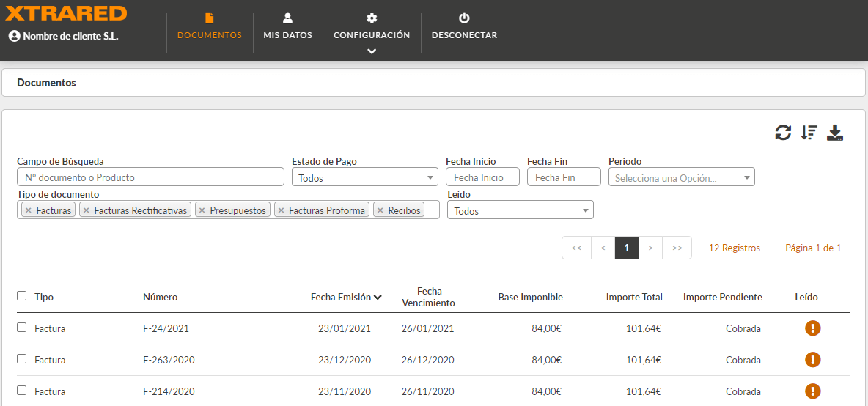Remove the Presupuestos tag
This screenshot has height=406, width=868.
[x=202, y=211]
